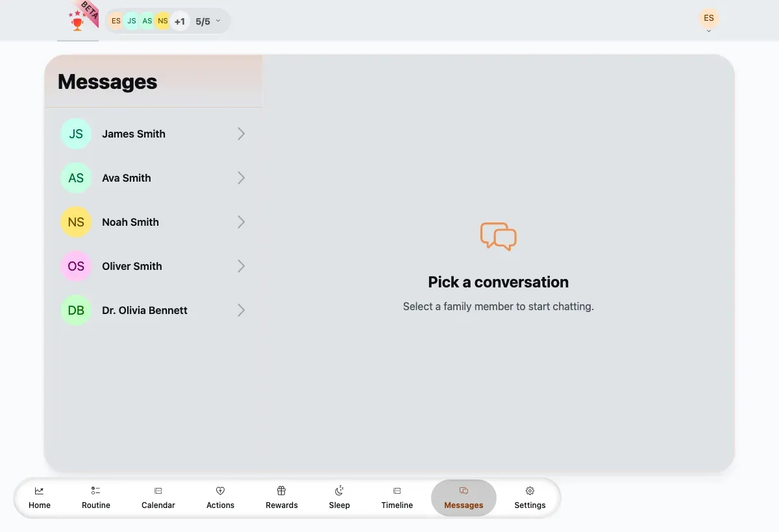Switch to the Calendar tab
The width and height of the screenshot is (779, 532).
(x=158, y=498)
